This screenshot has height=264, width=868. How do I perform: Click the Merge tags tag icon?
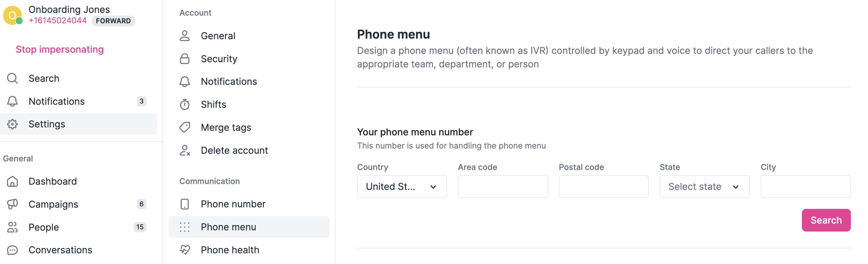click(185, 127)
